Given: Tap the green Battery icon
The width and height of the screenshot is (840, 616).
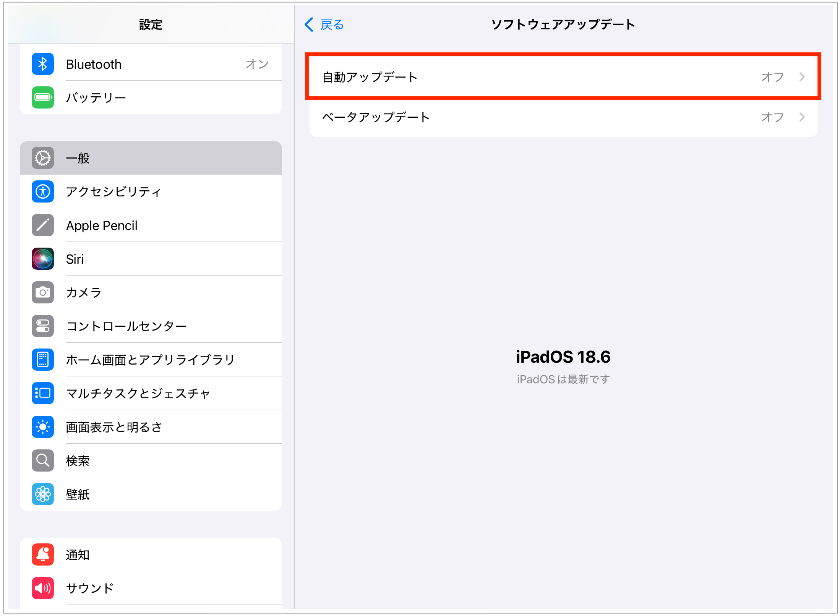Looking at the screenshot, I should 42,97.
